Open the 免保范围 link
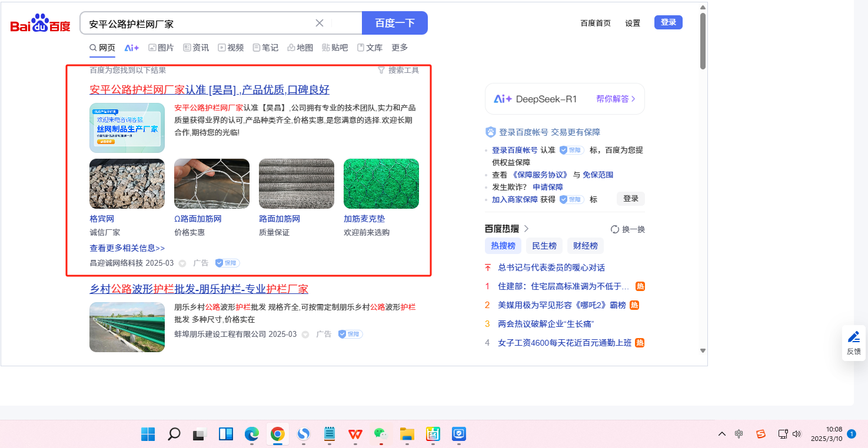Viewport: 868px width, 448px height. point(598,175)
